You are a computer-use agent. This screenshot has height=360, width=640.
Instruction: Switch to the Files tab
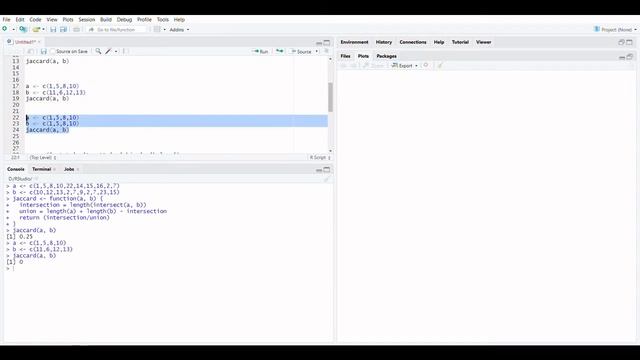click(345, 56)
